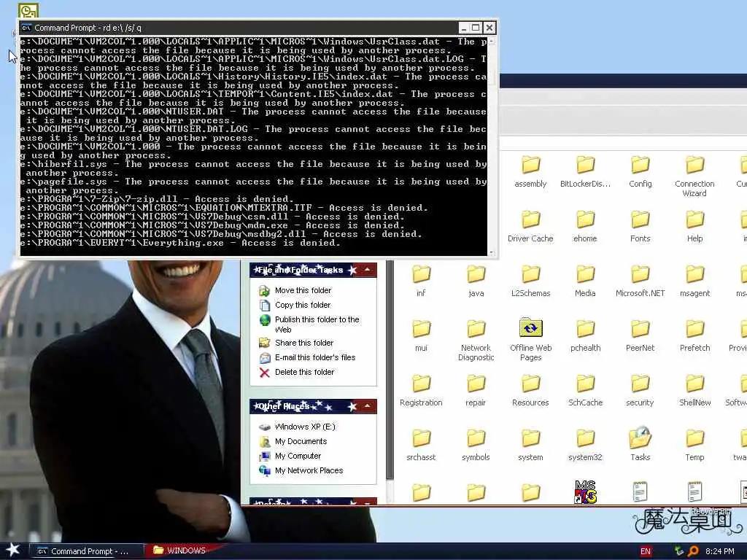Open the Microsoft.NET folder
The height and width of the screenshot is (560, 747).
[640, 281]
